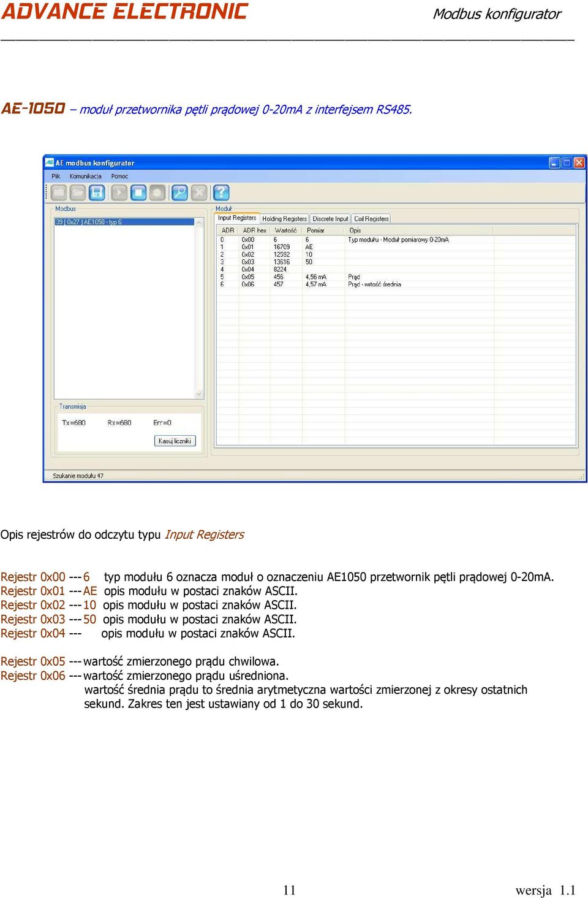This screenshot has height=898, width=588.
Task: Select the row with value 12592
Action: [396, 254]
